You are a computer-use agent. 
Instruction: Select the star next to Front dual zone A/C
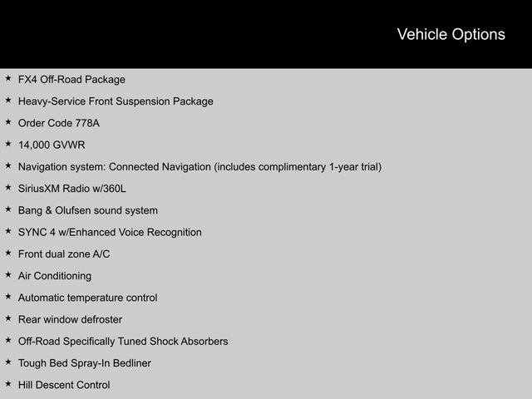7,253
